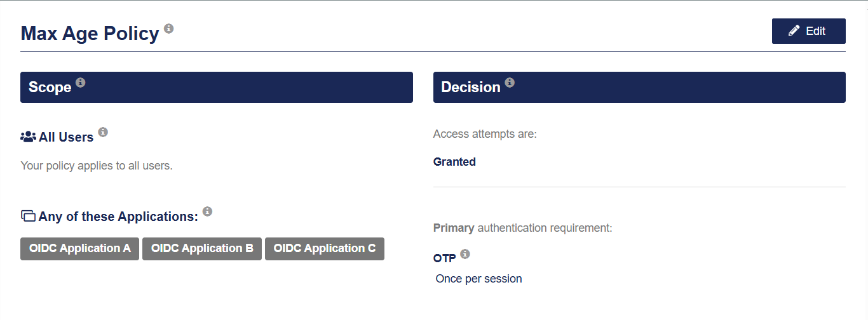
Task: Click the Edit button
Action: pyautogui.click(x=808, y=31)
